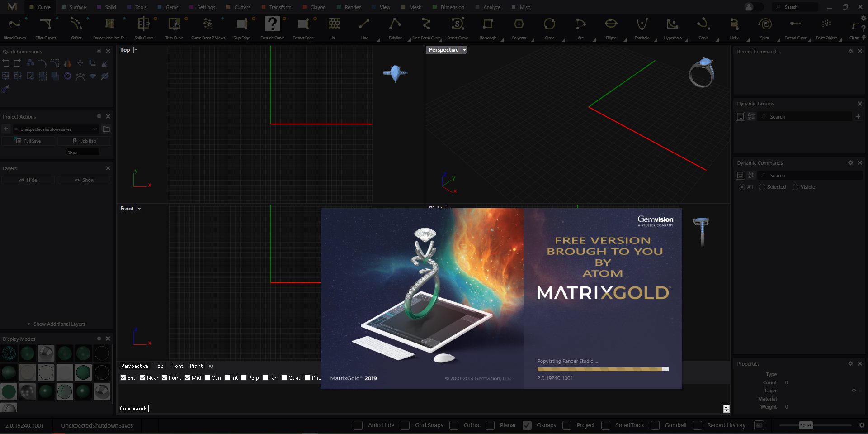Select the Helix tool icon
Viewport: 868px width, 434px height.
pyautogui.click(x=734, y=24)
